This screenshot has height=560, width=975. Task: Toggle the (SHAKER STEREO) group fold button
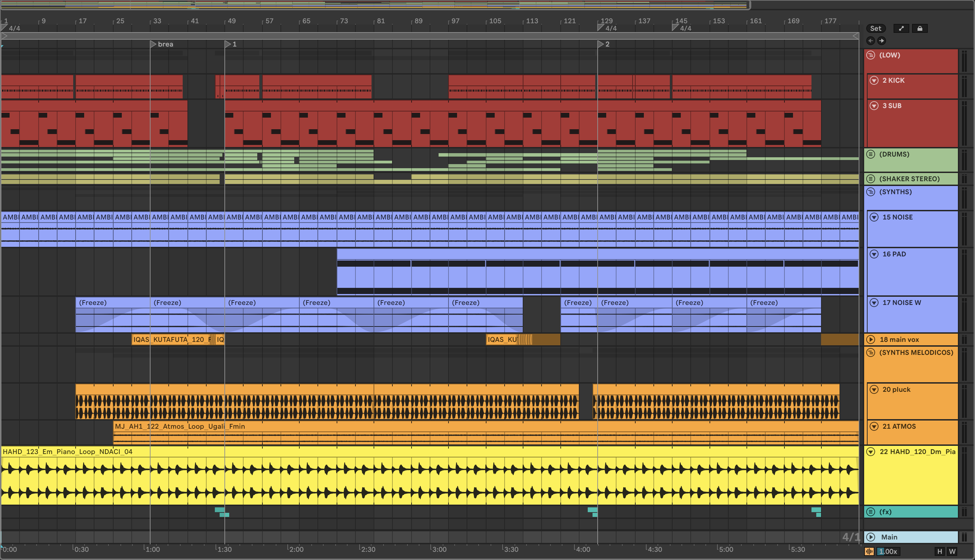(x=871, y=179)
